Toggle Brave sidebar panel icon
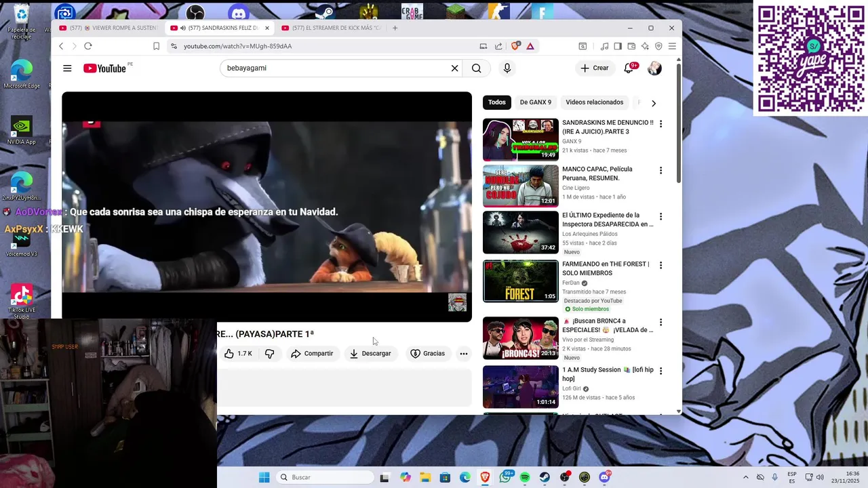 click(x=618, y=46)
